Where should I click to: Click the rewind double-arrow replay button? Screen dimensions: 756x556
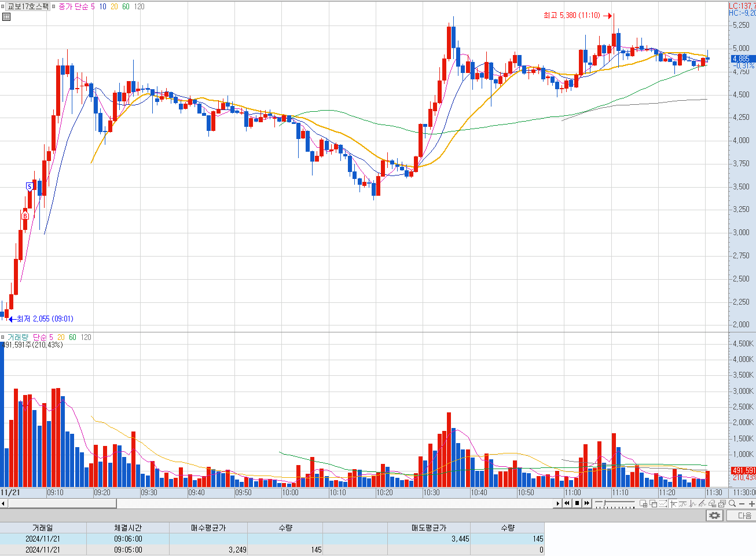(x=567, y=503)
